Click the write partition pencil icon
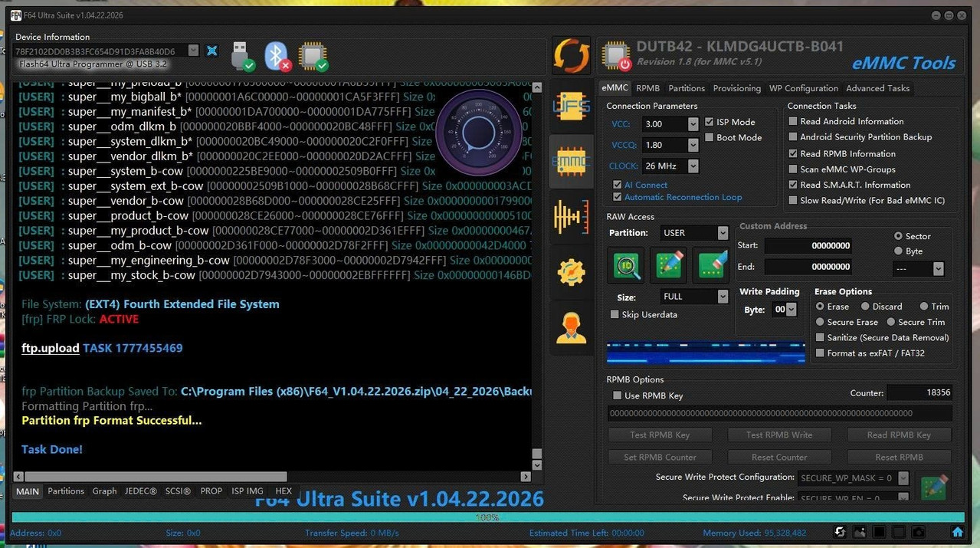Image resolution: width=980 pixels, height=548 pixels. [669, 265]
